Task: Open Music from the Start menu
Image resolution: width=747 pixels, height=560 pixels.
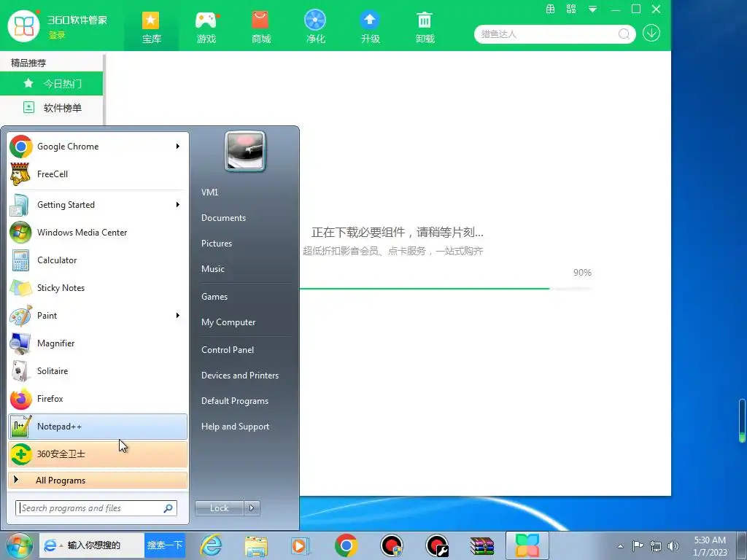Action: (212, 268)
